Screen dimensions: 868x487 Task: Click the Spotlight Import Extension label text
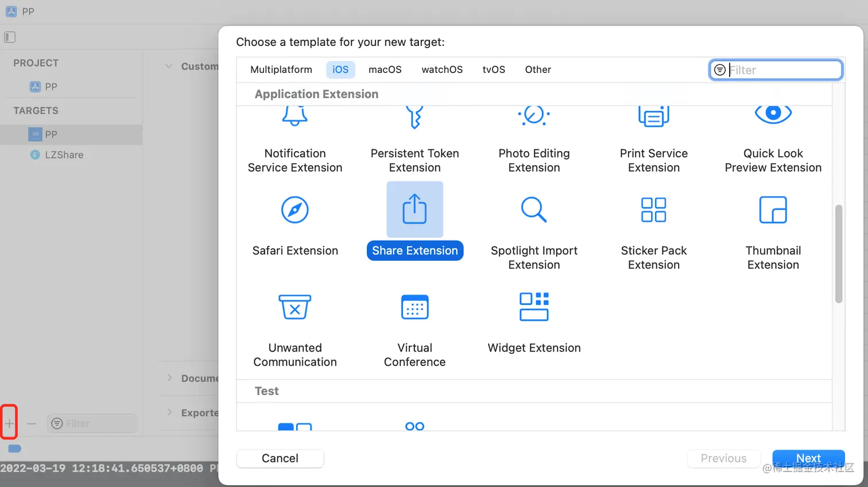pos(534,258)
